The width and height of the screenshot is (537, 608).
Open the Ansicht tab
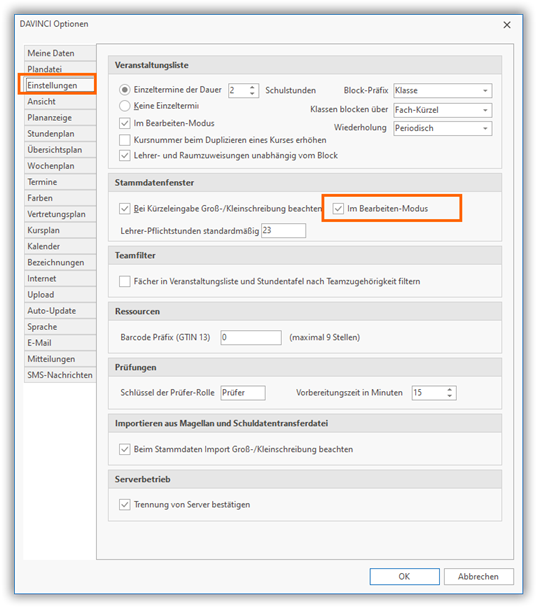(x=60, y=102)
